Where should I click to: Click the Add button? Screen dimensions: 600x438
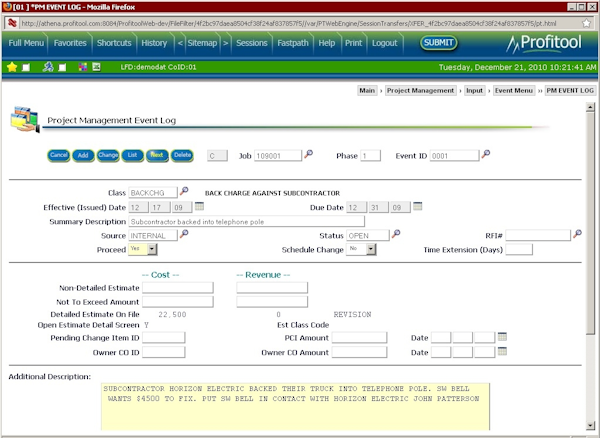point(83,155)
